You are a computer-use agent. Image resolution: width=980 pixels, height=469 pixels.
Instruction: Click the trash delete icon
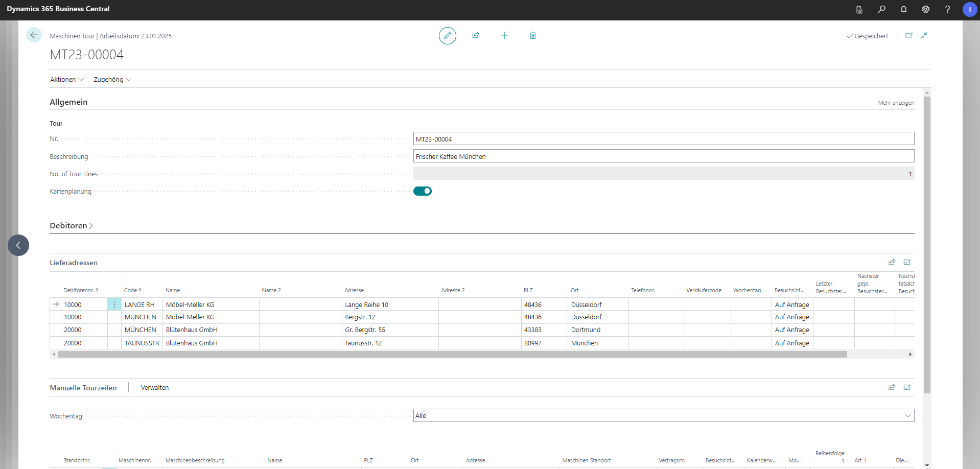tap(532, 35)
